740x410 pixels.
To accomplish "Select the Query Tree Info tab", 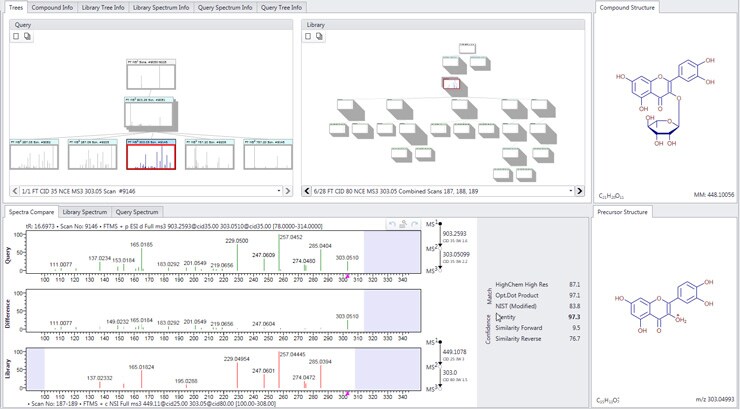I will click(x=281, y=7).
